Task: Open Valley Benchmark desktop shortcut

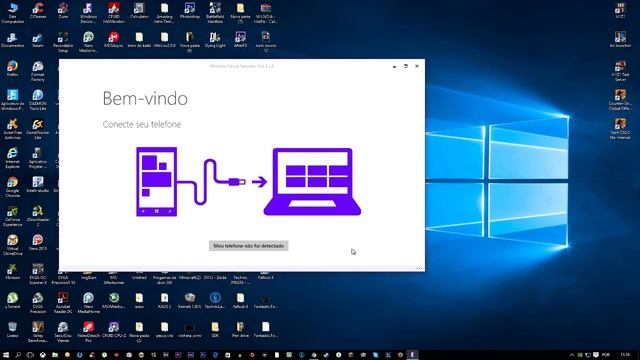Action: click(x=38, y=332)
